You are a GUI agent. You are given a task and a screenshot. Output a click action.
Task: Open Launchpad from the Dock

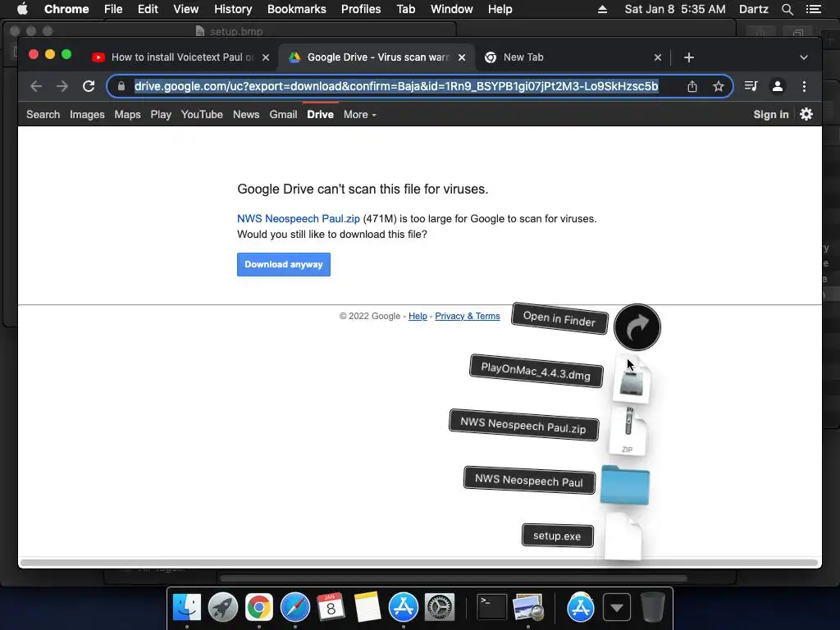pyautogui.click(x=223, y=608)
